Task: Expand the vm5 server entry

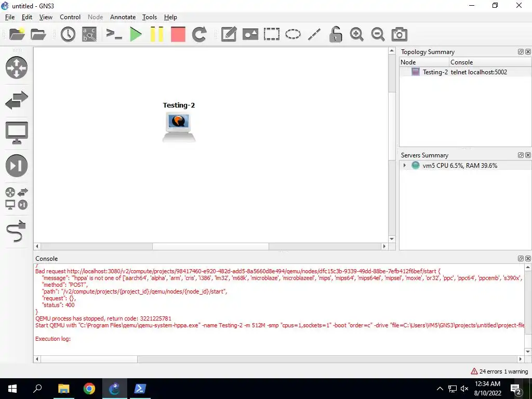Action: point(404,166)
